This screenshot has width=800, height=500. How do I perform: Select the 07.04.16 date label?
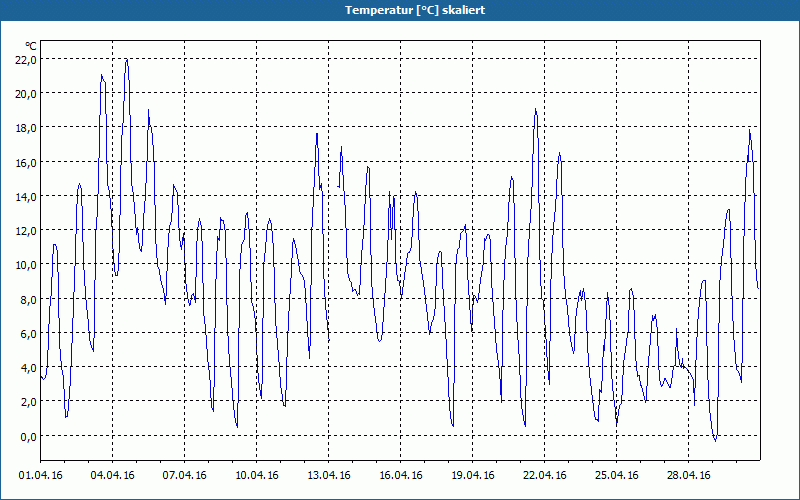pos(184,475)
